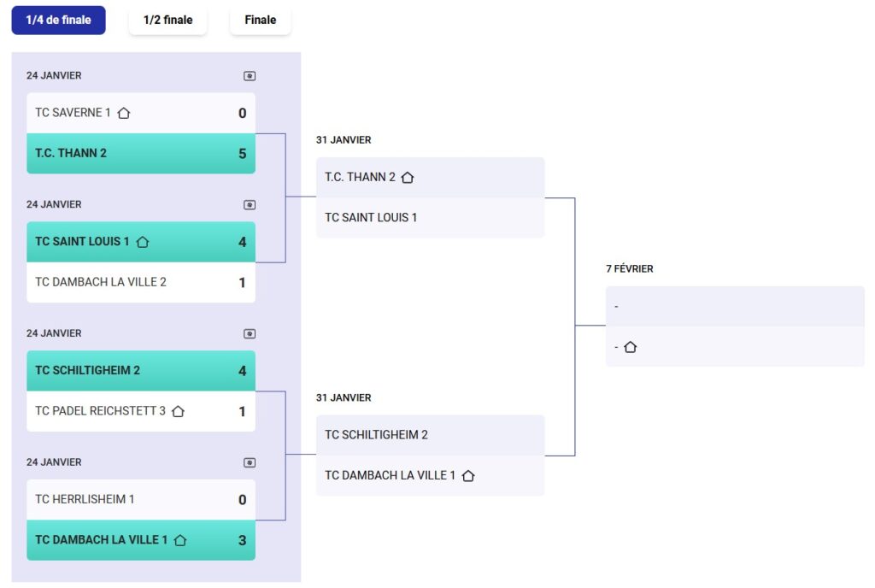Select winning T.C. THANN 2 quarter-final row
Image resolution: width=875 pixels, height=588 pixels.
coord(141,154)
